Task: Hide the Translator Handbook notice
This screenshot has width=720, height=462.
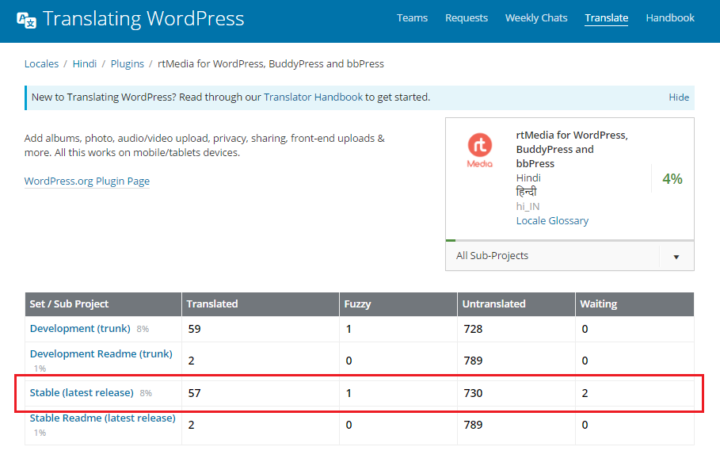Action: pos(678,97)
